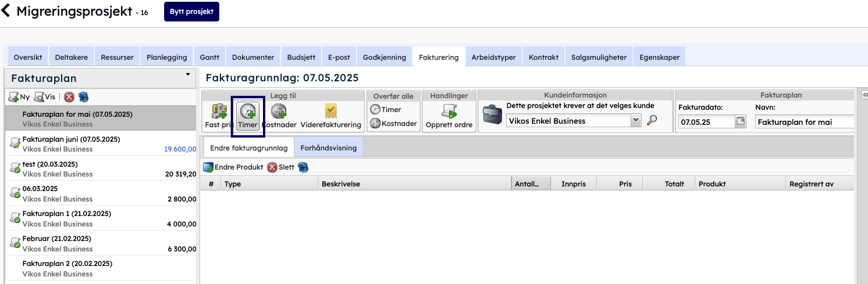Click Endre Produkt in the grid toolbar
The image size is (868, 284).
233,167
